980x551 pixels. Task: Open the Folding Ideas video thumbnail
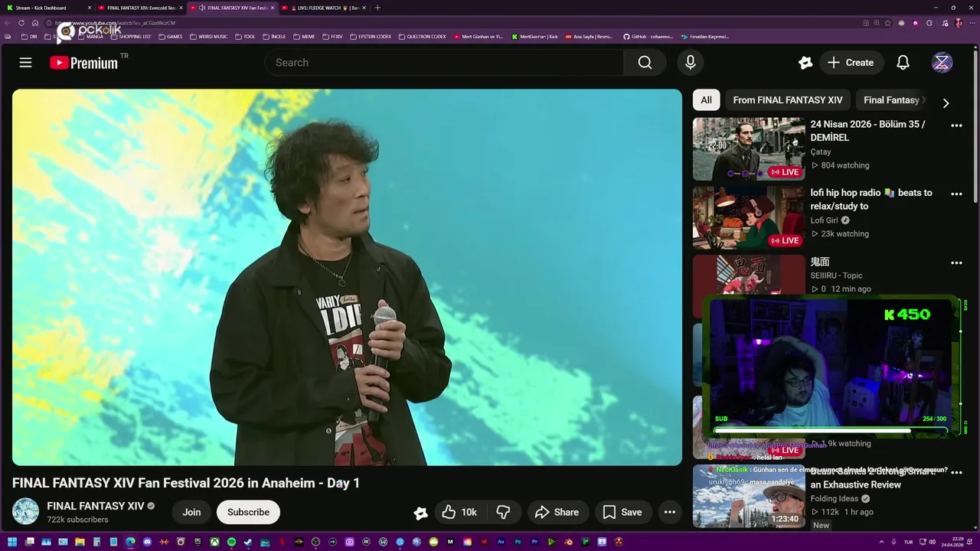pyautogui.click(x=749, y=496)
